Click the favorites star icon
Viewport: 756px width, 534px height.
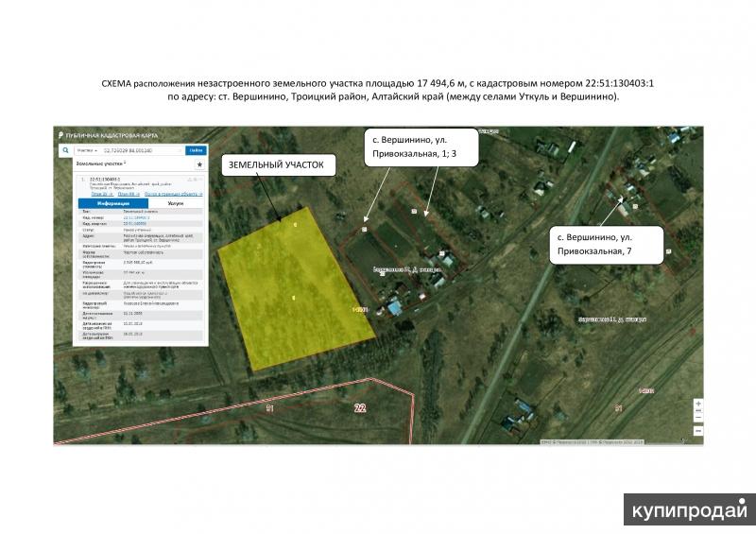tap(199, 164)
